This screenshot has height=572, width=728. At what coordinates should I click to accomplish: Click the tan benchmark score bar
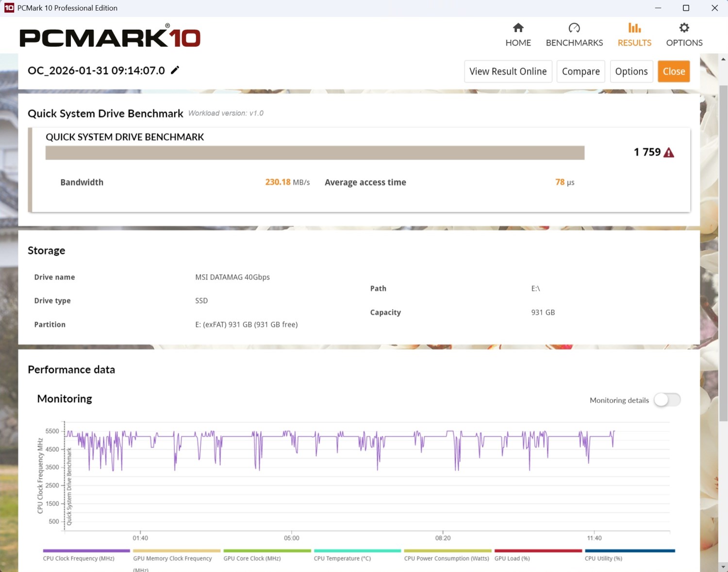(315, 153)
